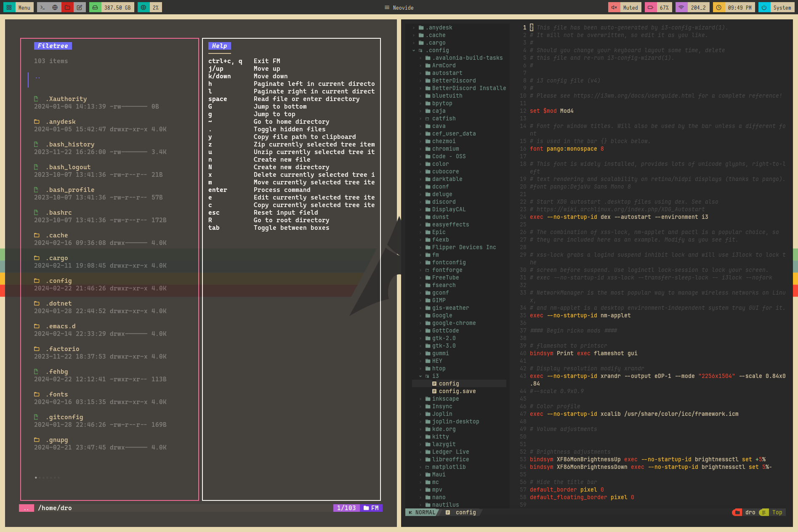Open the blue power icon
This screenshot has height=532, width=798.
pyautogui.click(x=764, y=8)
